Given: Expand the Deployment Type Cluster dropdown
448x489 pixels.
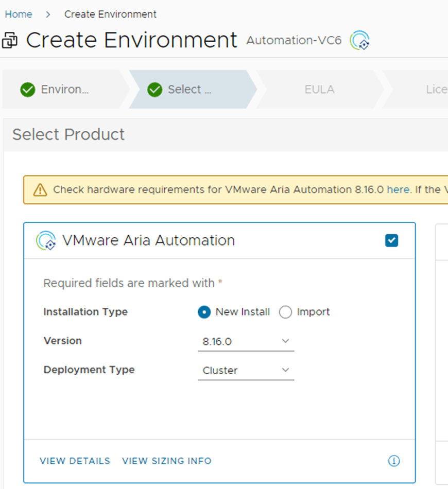Looking at the screenshot, I should point(246,371).
